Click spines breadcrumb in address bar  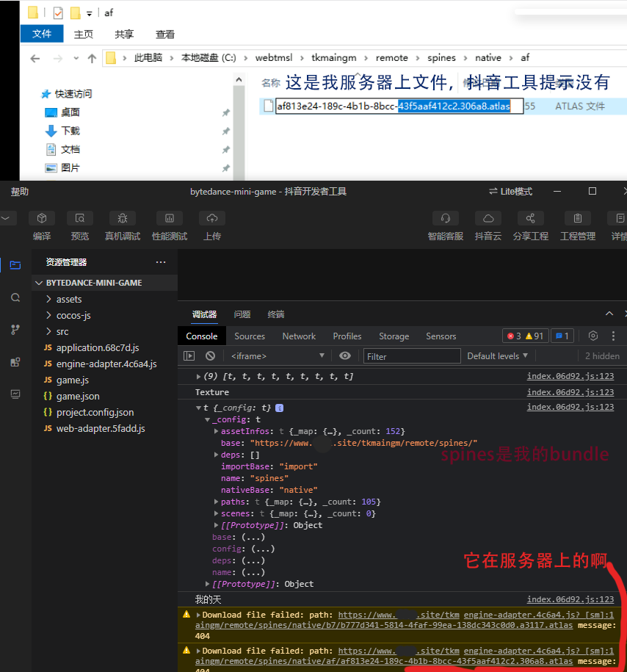(441, 58)
